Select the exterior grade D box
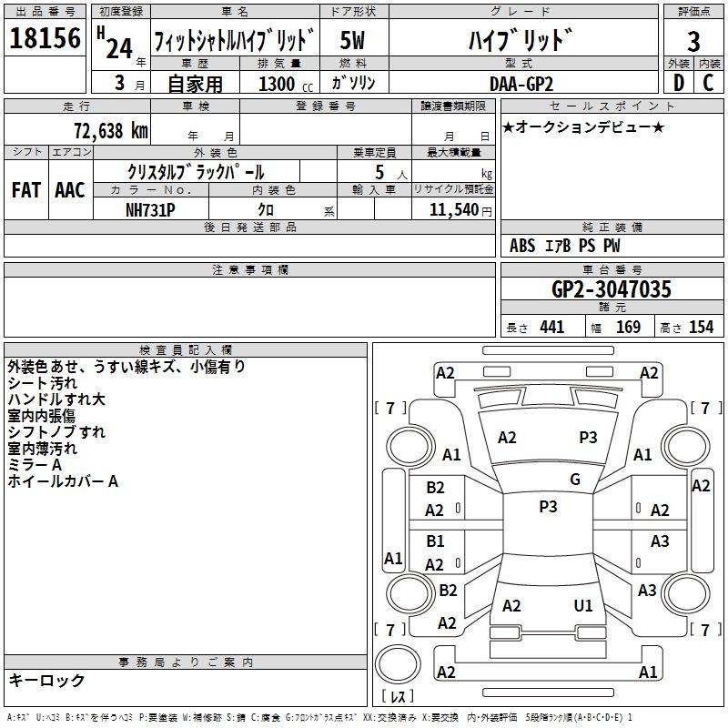Image resolution: width=728 pixels, height=728 pixels. coord(678,82)
